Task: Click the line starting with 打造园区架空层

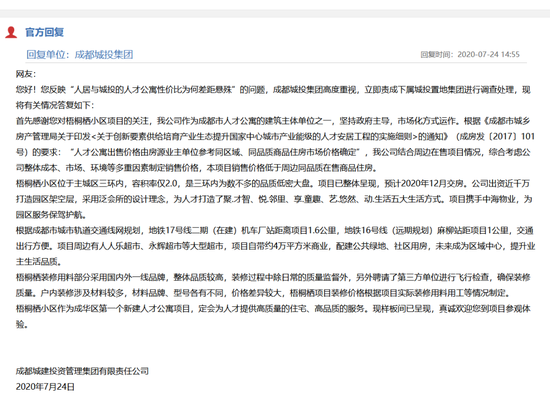Action: coord(274,199)
